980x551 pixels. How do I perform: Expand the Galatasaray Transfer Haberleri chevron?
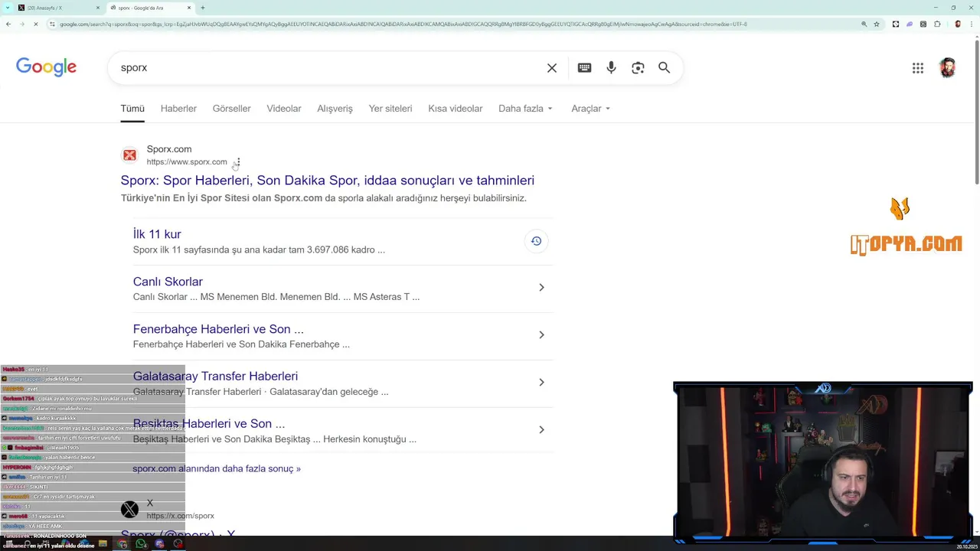coord(541,383)
